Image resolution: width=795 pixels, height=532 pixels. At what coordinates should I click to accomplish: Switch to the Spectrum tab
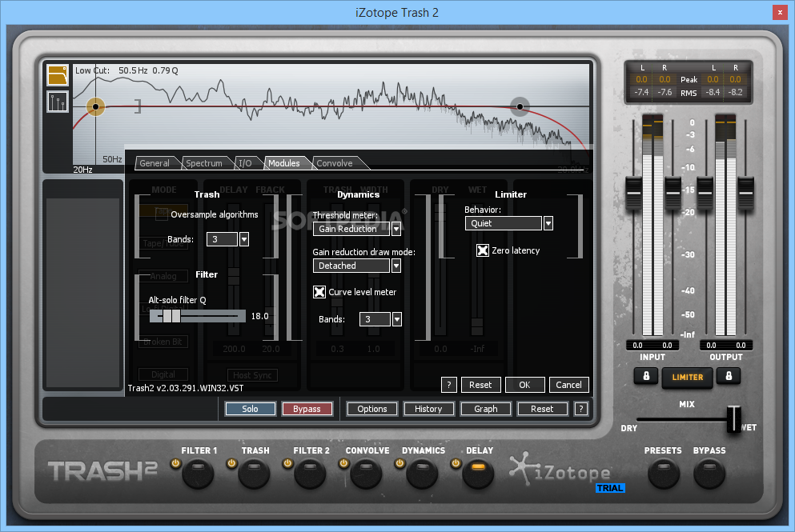click(x=204, y=163)
